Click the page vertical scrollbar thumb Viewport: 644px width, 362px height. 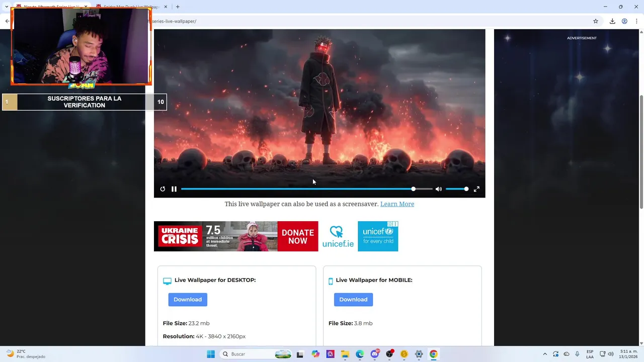pos(641,152)
